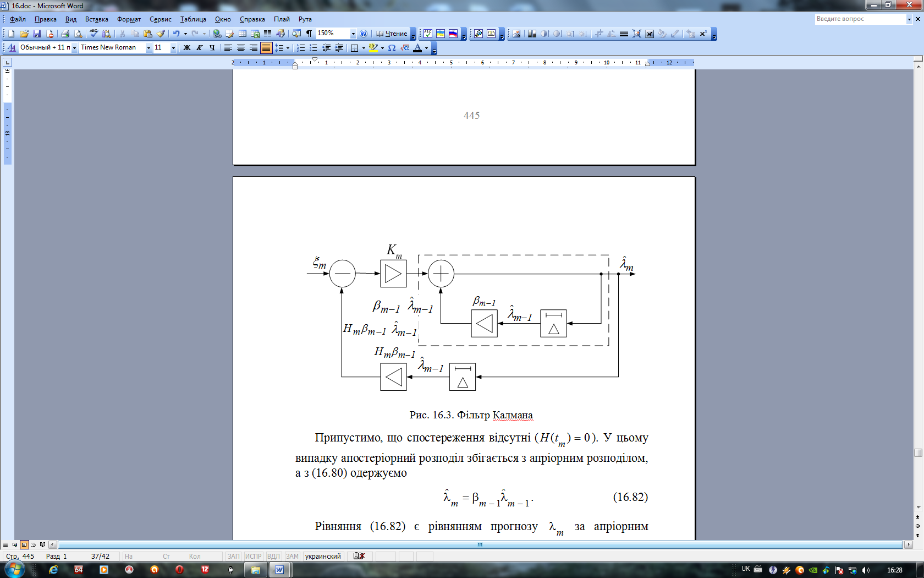
Task: Click the horizontal scrollbar thumb
Action: coord(480,544)
